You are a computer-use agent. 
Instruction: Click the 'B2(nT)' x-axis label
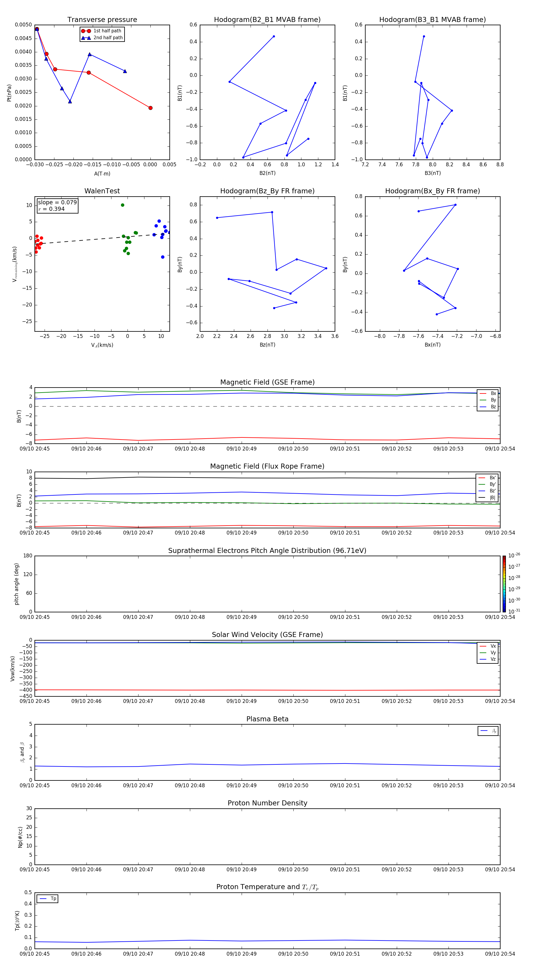(x=267, y=173)
